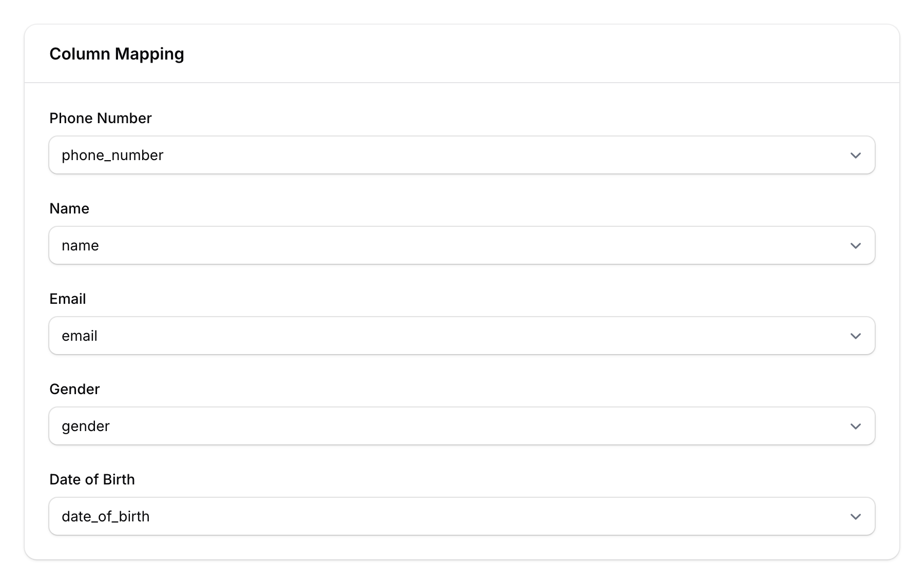This screenshot has height=584, width=924.
Task: Click the Gender label
Action: click(74, 389)
